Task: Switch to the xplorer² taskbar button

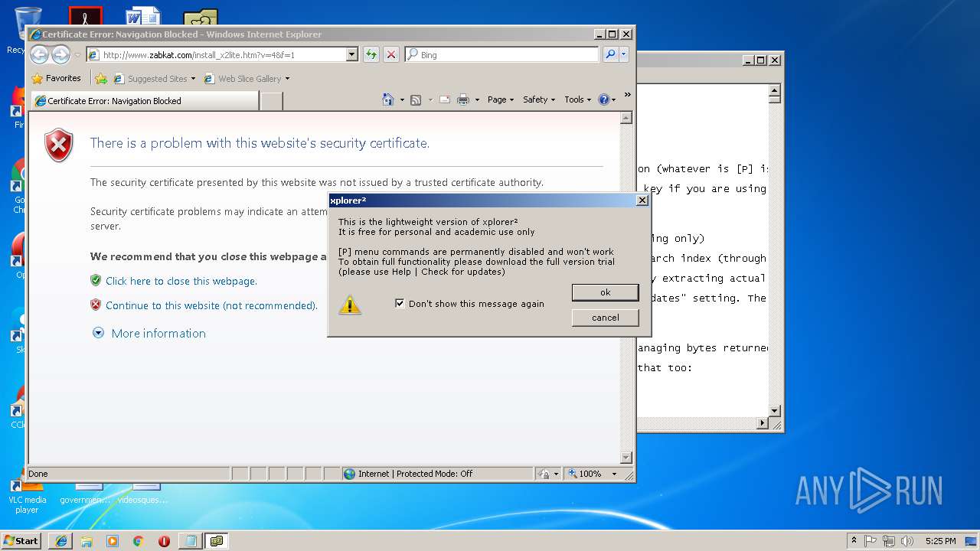Action: click(217, 541)
